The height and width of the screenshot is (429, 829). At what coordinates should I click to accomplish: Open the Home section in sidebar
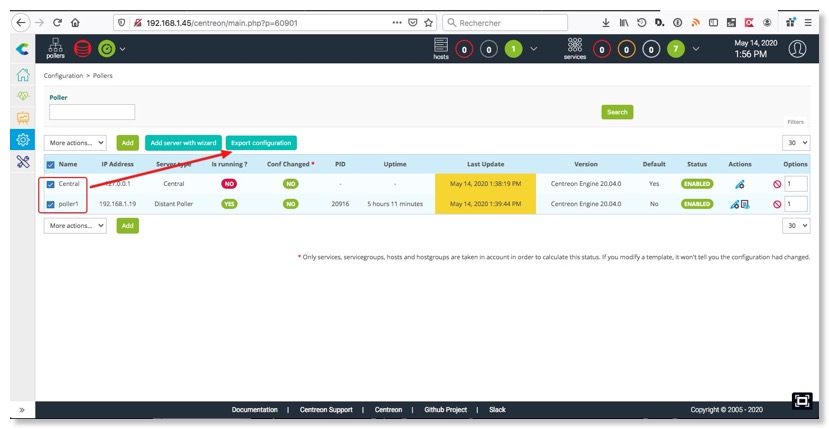[x=22, y=75]
